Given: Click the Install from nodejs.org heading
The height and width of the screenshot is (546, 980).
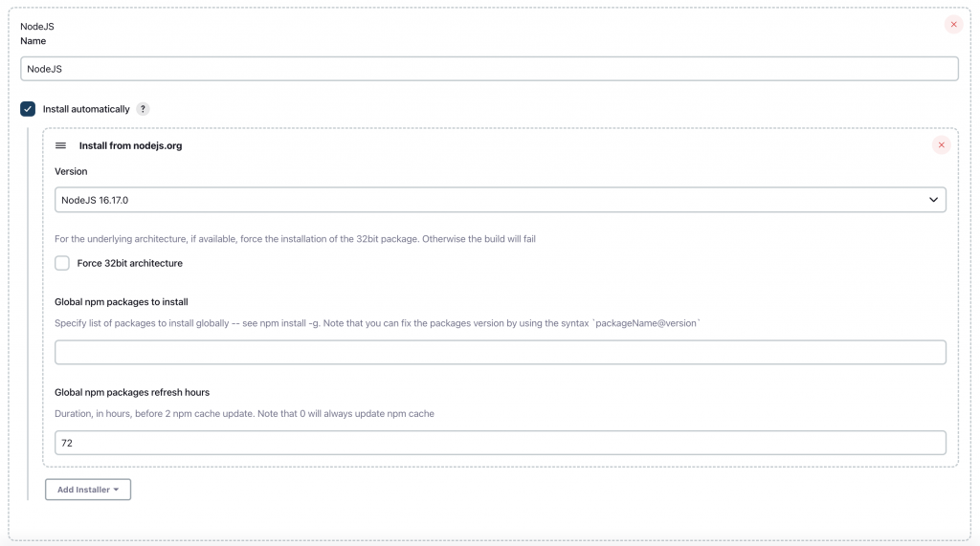Looking at the screenshot, I should point(130,145).
